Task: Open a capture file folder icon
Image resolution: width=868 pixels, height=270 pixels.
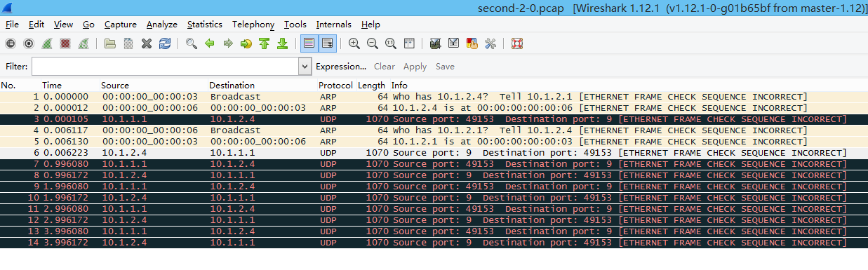Action: [110, 43]
